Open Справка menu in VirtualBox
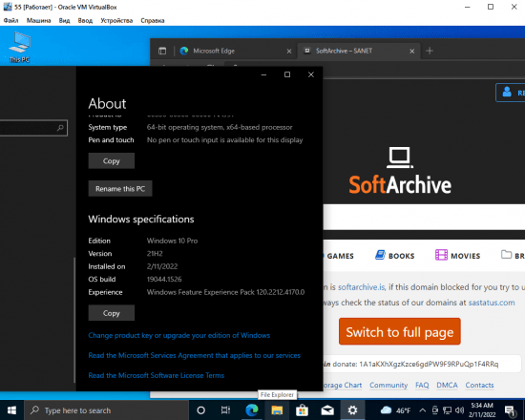 point(153,20)
